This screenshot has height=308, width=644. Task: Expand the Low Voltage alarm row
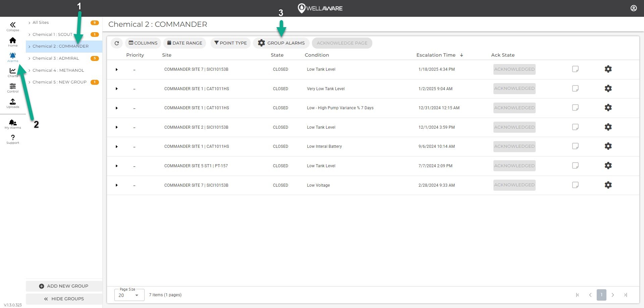[117, 185]
